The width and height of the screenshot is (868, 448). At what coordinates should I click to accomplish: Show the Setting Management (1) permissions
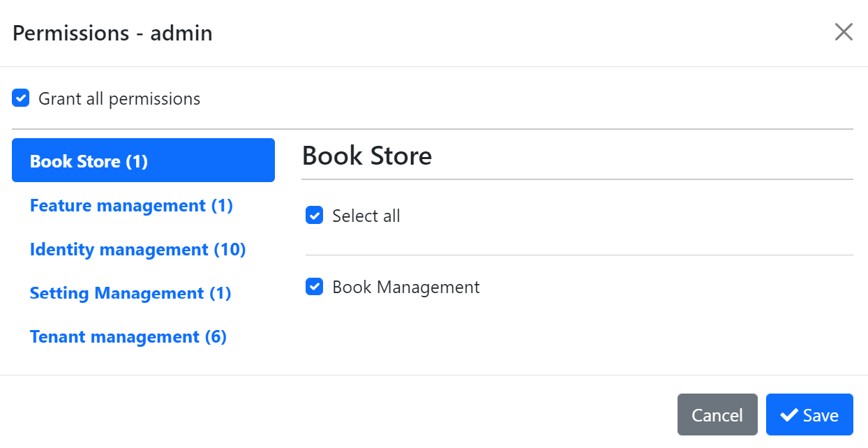pyautogui.click(x=130, y=293)
